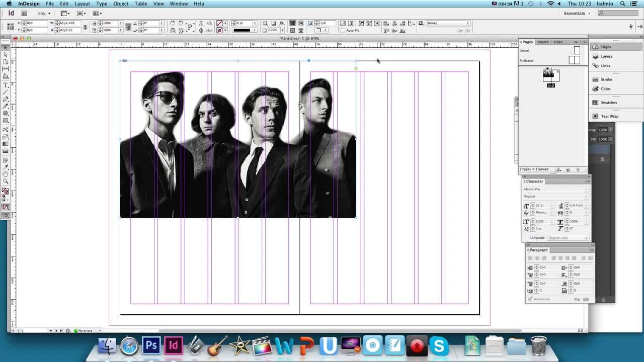Open the Language English: USA dropdown
Screen dimensions: 644x362
[568, 238]
